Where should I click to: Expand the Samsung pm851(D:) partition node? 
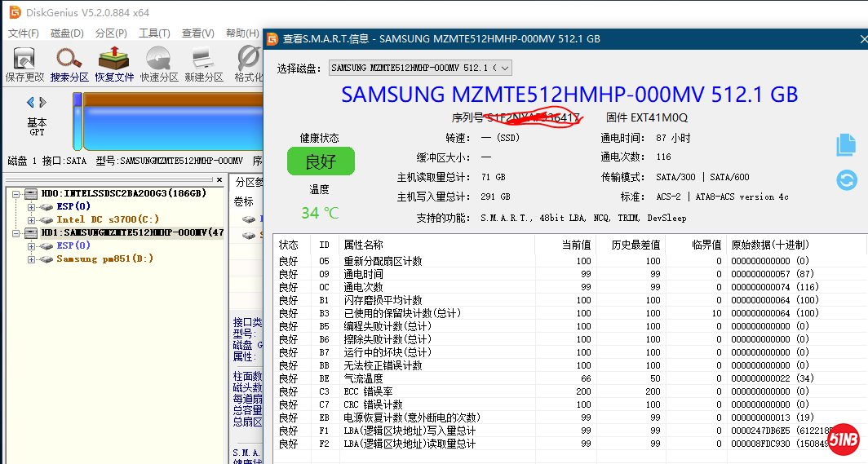pyautogui.click(x=32, y=259)
